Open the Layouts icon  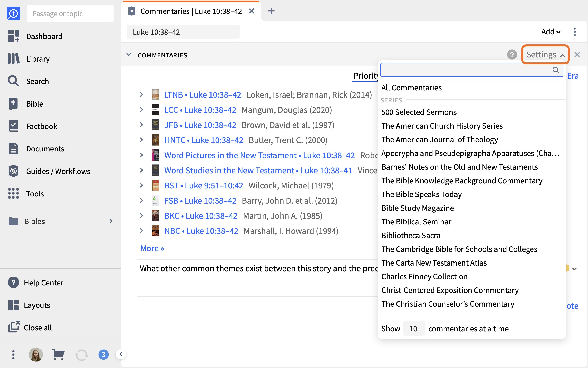click(x=13, y=305)
